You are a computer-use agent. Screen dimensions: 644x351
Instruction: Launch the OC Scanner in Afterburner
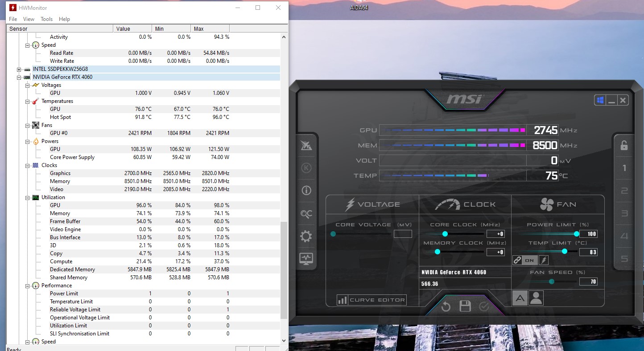tap(306, 214)
